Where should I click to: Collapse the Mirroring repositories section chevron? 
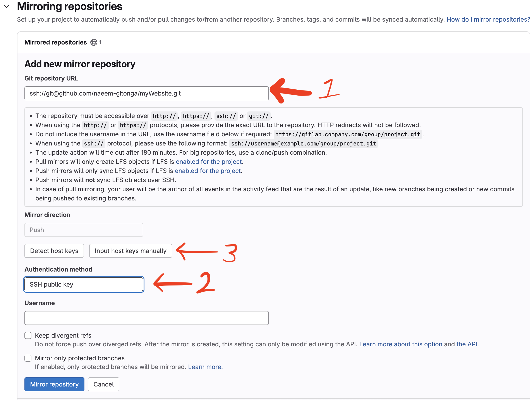tap(7, 7)
